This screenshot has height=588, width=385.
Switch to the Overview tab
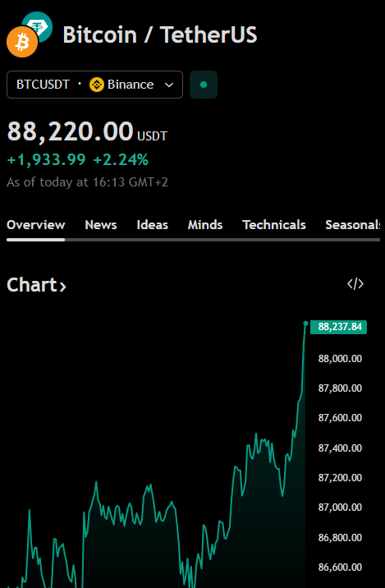click(x=35, y=225)
